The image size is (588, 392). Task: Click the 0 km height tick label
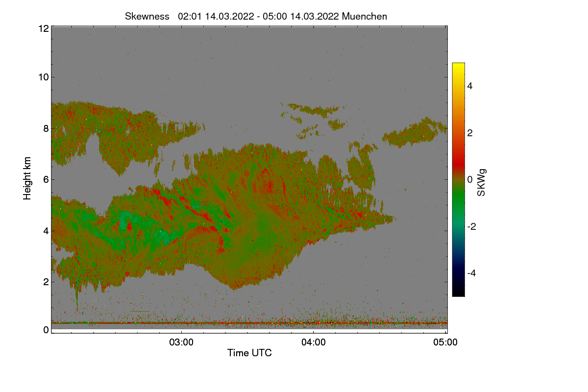[46, 330]
